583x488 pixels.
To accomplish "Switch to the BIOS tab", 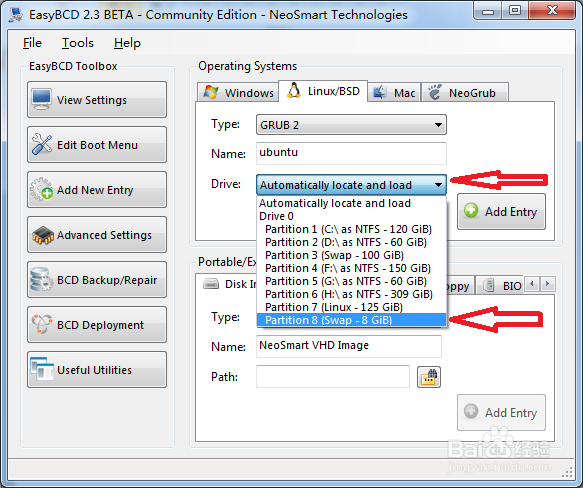I will coord(500,285).
